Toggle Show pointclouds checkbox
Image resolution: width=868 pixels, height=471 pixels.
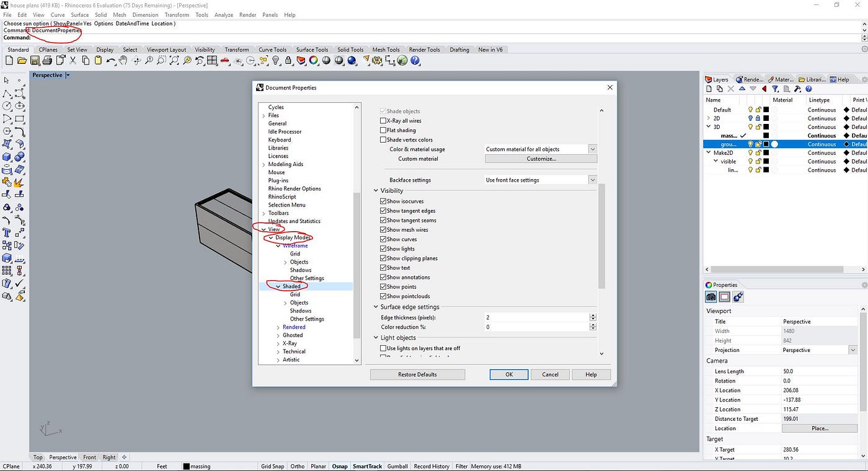point(383,296)
